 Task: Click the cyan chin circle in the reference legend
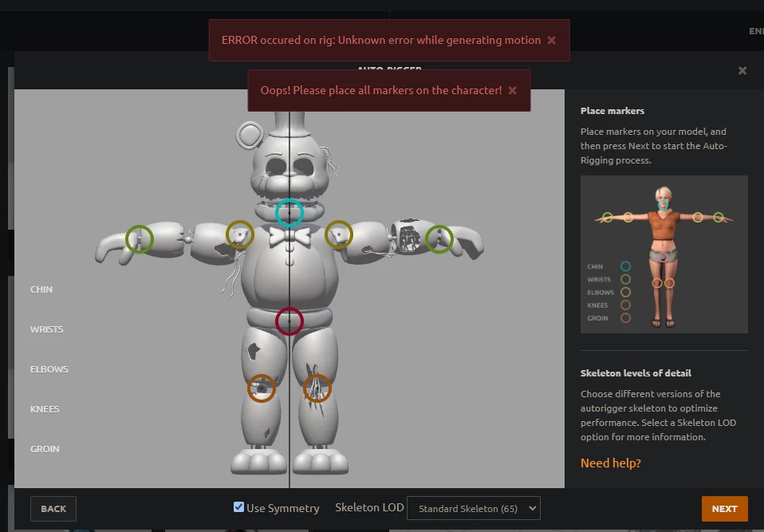click(x=625, y=266)
